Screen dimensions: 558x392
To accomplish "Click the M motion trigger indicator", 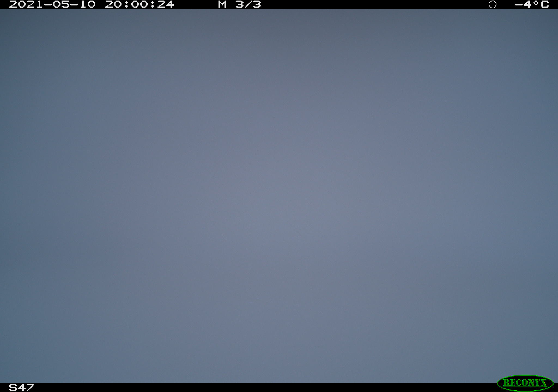I will click(x=222, y=4).
